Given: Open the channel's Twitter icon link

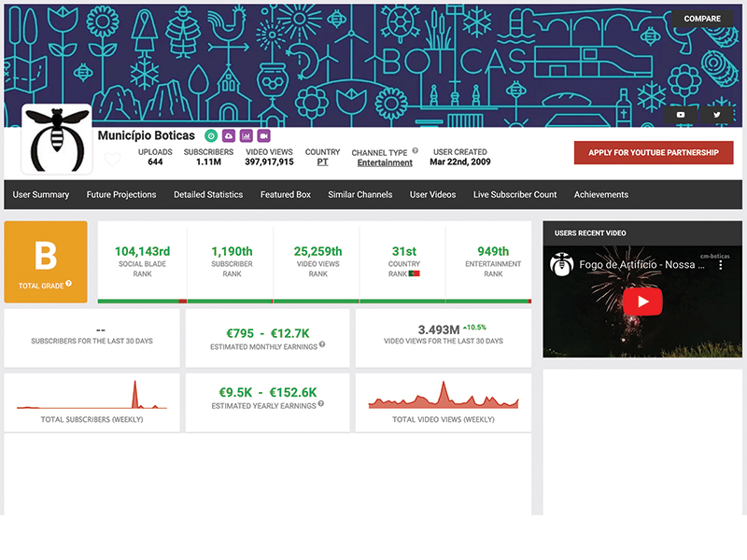Looking at the screenshot, I should [716, 115].
